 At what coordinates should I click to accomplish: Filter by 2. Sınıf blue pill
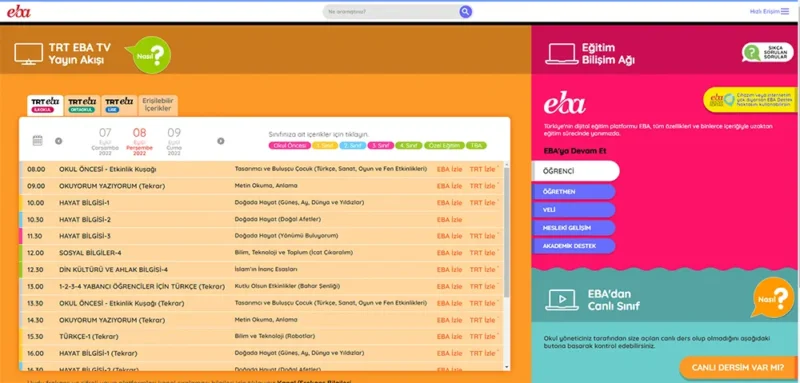[353, 146]
